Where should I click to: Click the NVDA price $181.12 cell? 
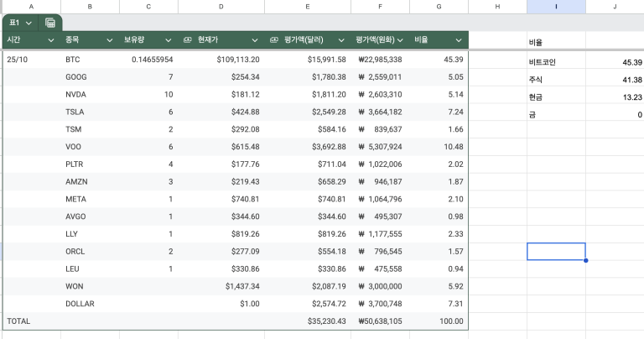click(221, 95)
